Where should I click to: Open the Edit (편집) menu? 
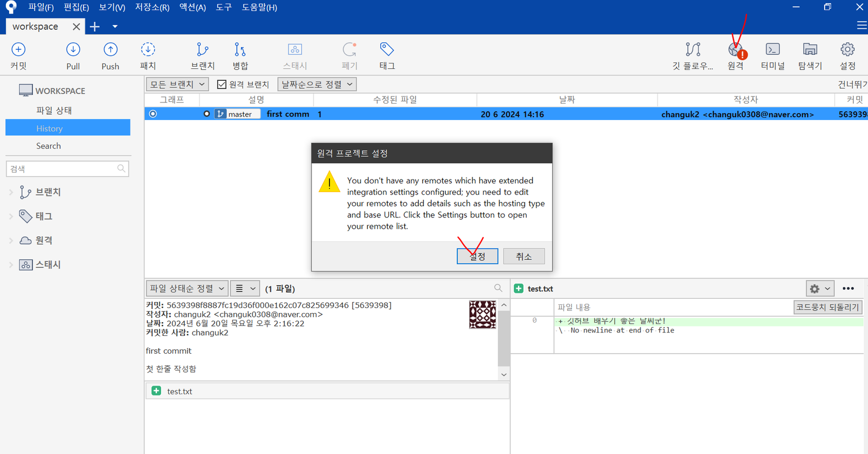[x=76, y=7]
